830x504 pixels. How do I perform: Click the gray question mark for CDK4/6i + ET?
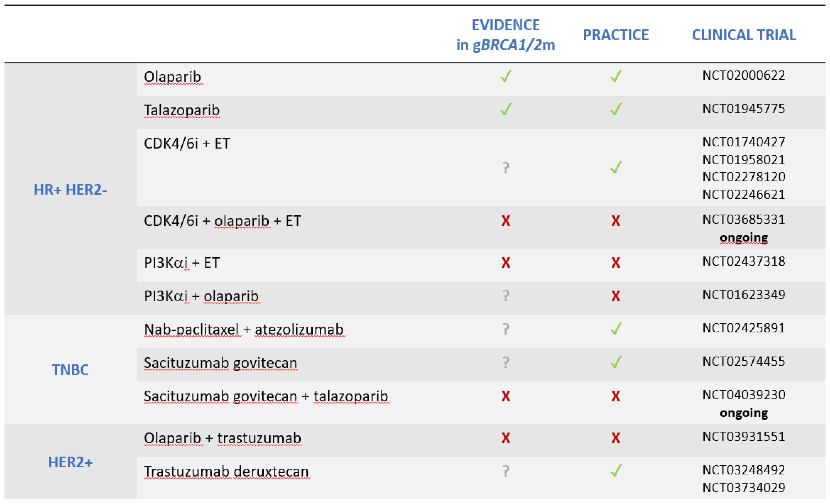[x=506, y=168]
